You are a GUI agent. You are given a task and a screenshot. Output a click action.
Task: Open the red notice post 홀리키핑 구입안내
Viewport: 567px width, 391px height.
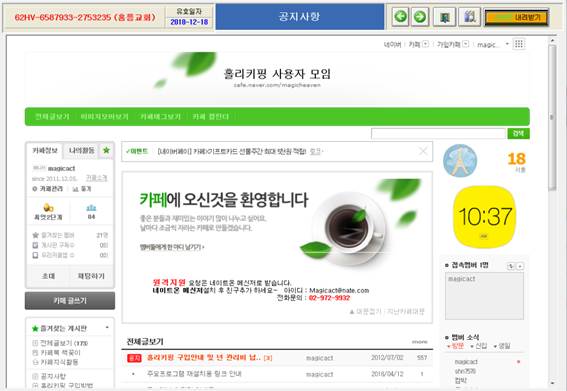[x=204, y=358]
